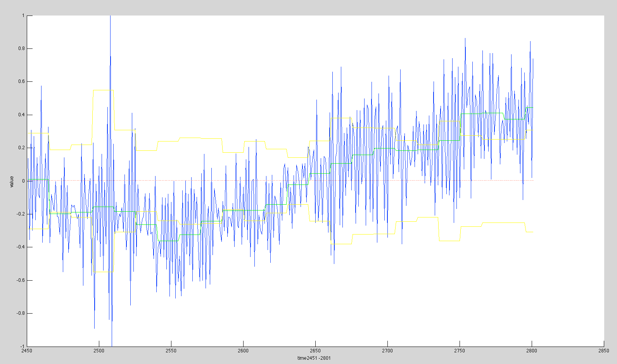The width and height of the screenshot is (617, 364).
Task: Click the x-axis label "time2451 -2801"
Action: pyautogui.click(x=314, y=358)
